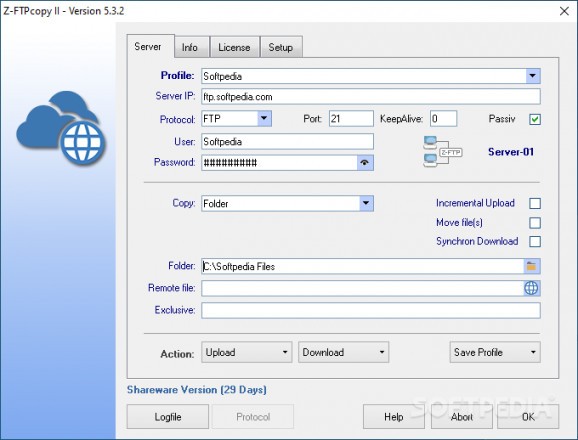
Task: Open the Protocol dropdown
Action: [264, 119]
